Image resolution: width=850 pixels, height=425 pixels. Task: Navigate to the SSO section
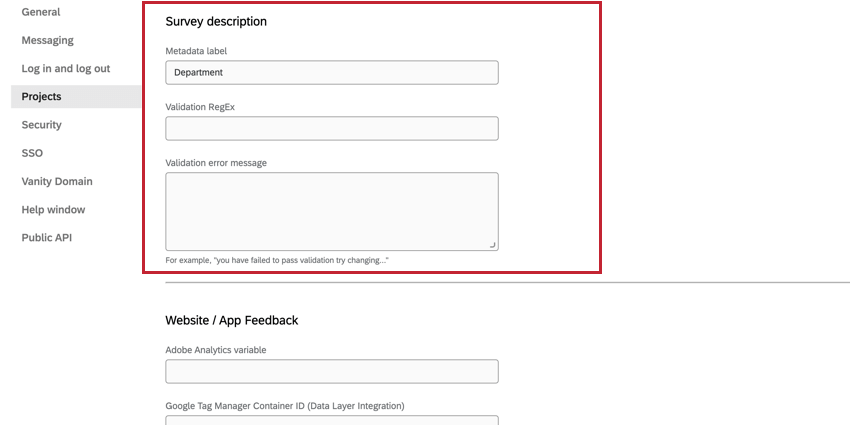click(x=32, y=153)
